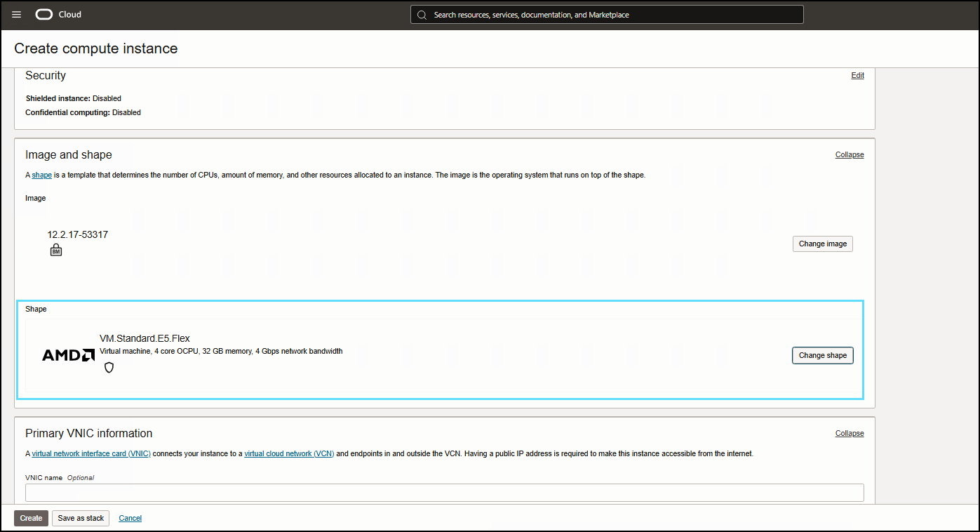Click the BM lock icon under image
The image size is (980, 532).
[56, 250]
